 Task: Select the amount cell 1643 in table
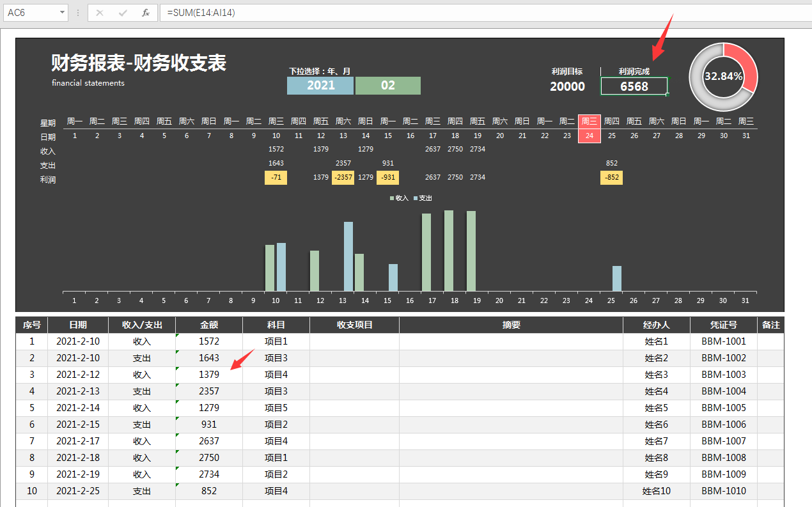pos(209,358)
